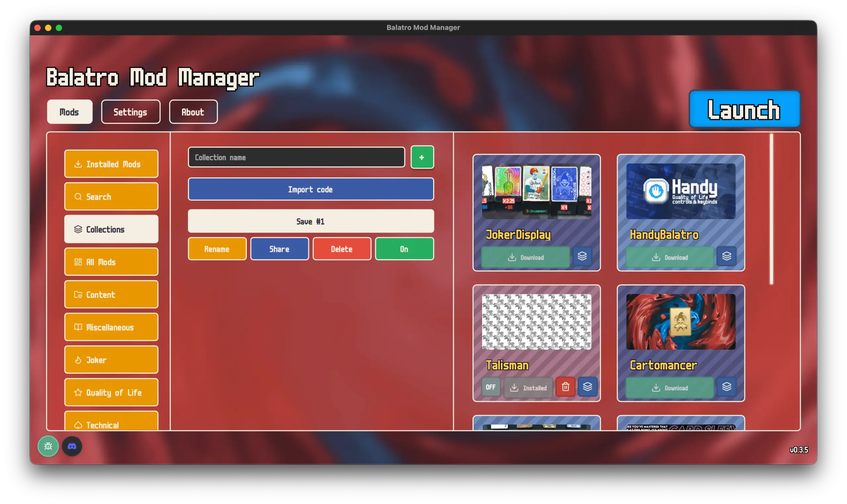Click the Launch button
Viewport: 847px width, 504px height.
click(744, 109)
